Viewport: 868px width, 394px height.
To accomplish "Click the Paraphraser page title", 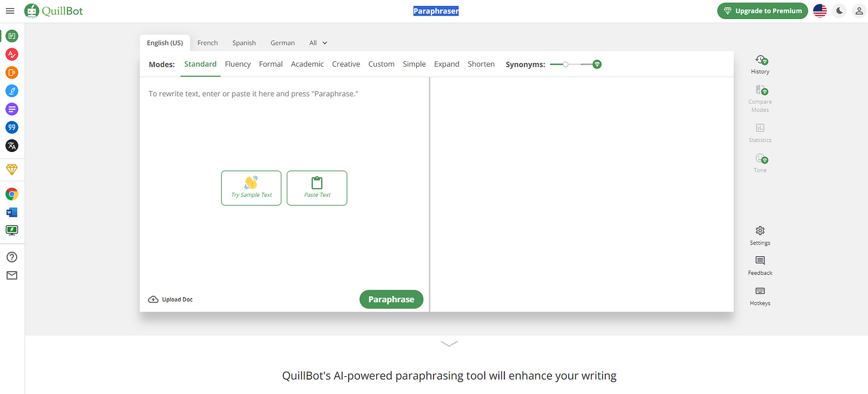I will [436, 11].
